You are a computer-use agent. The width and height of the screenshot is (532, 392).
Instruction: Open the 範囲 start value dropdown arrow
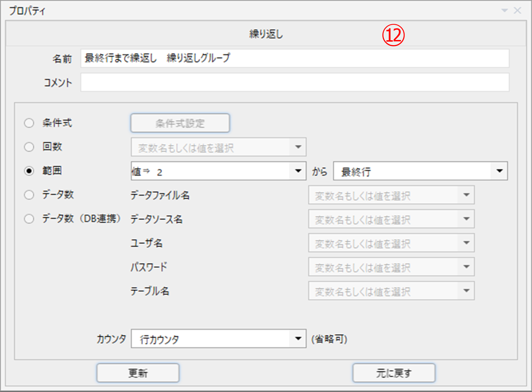[298, 171]
